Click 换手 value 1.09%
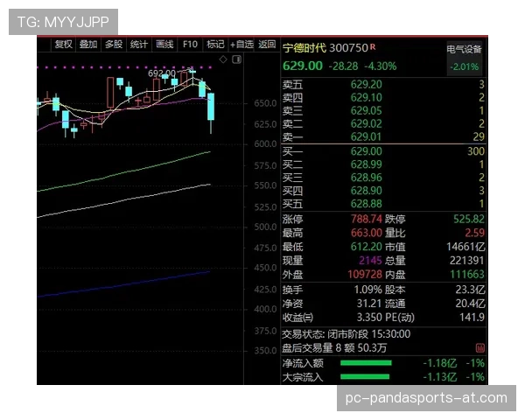 tap(368, 290)
